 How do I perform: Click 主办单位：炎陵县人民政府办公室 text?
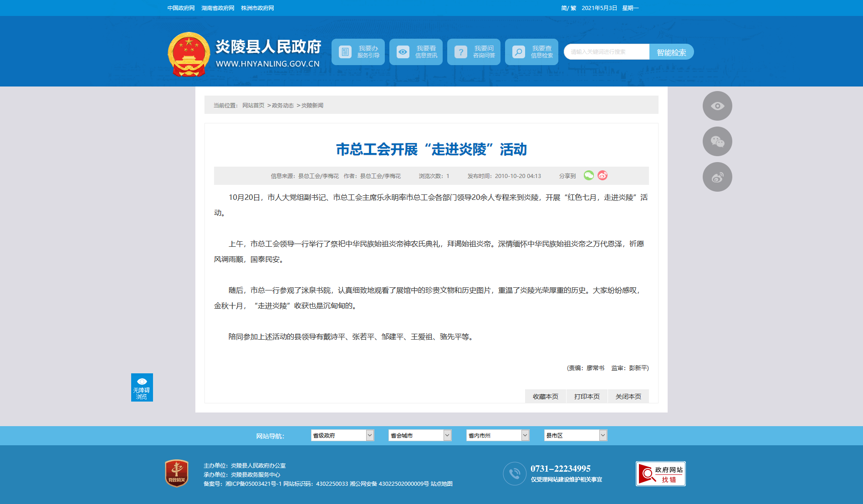click(245, 466)
